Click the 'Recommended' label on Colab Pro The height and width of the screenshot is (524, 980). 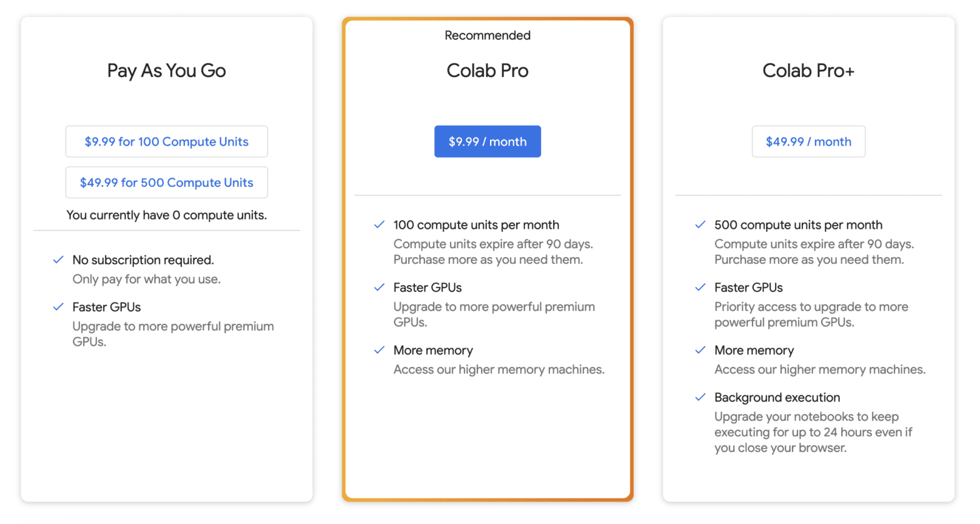tap(487, 36)
